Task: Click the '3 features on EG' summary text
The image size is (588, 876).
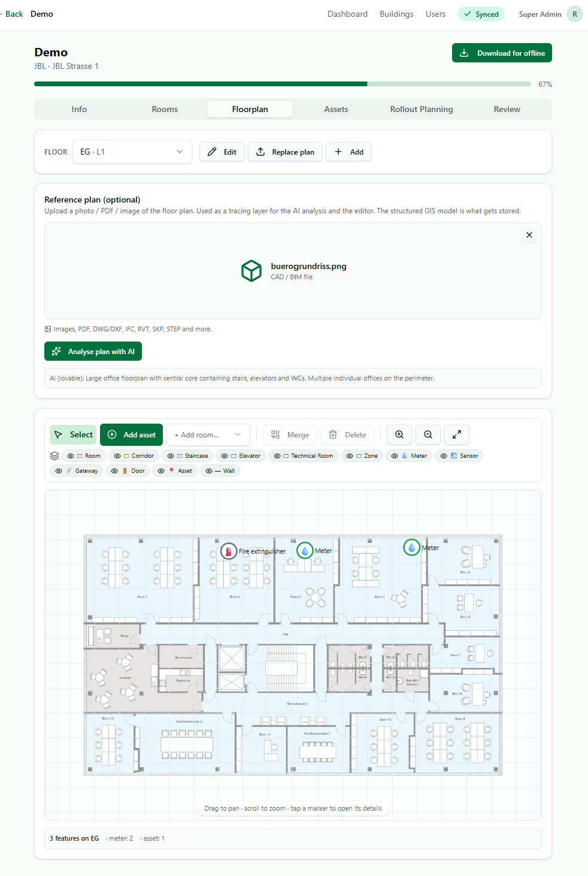Action: point(74,838)
